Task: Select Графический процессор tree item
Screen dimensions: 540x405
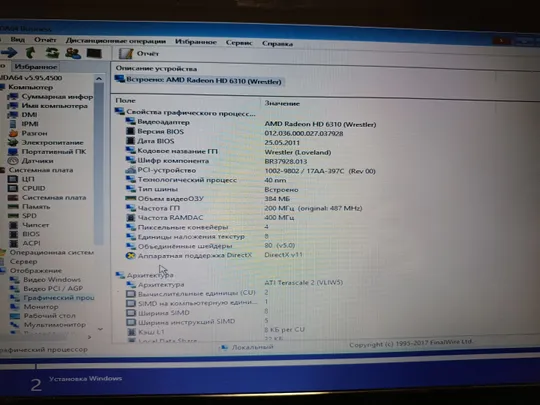Action: point(52,298)
